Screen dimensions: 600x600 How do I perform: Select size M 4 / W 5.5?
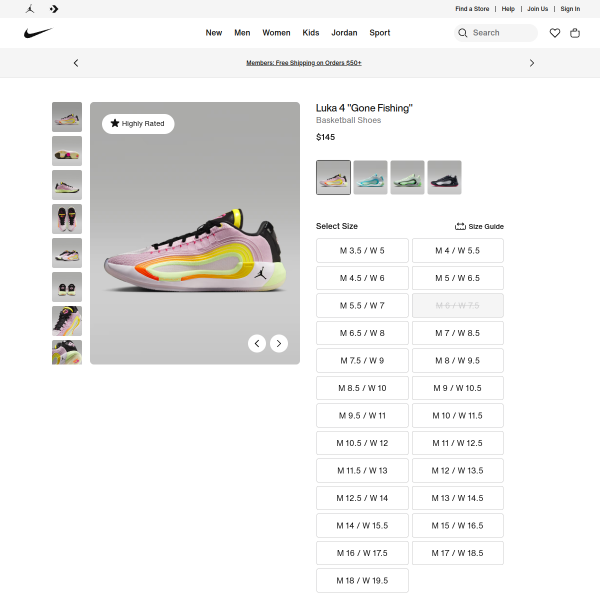point(458,251)
